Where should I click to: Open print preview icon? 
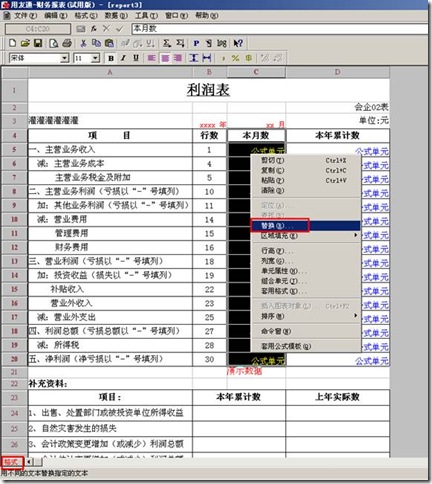(x=53, y=43)
